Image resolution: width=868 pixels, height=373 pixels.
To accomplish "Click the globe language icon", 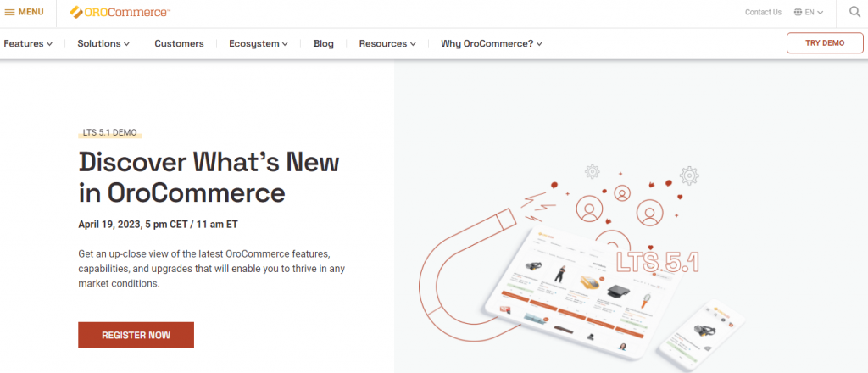I will pyautogui.click(x=798, y=12).
